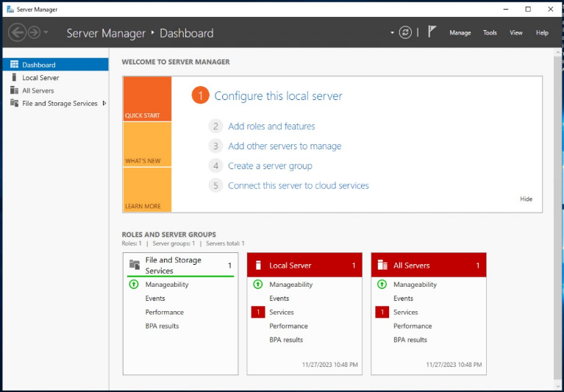
Task: Click orange step 1 circle icon
Action: tap(200, 96)
